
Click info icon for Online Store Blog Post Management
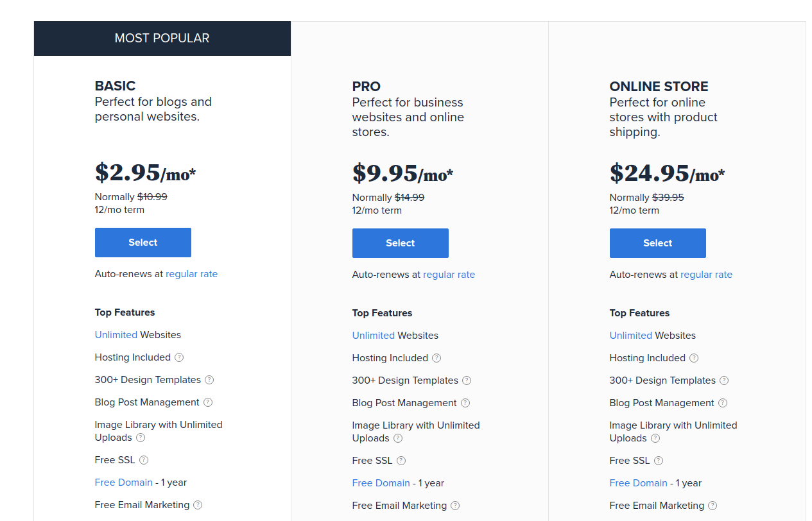pos(723,403)
